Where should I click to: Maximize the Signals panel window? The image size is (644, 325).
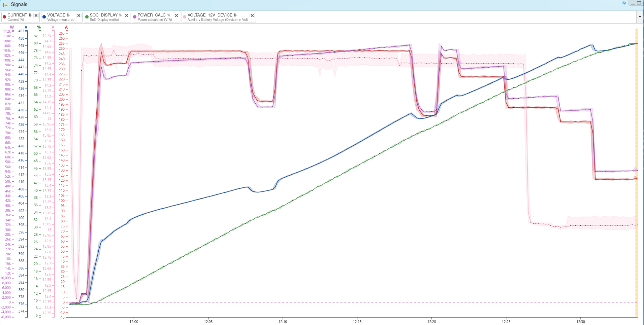[639, 3]
